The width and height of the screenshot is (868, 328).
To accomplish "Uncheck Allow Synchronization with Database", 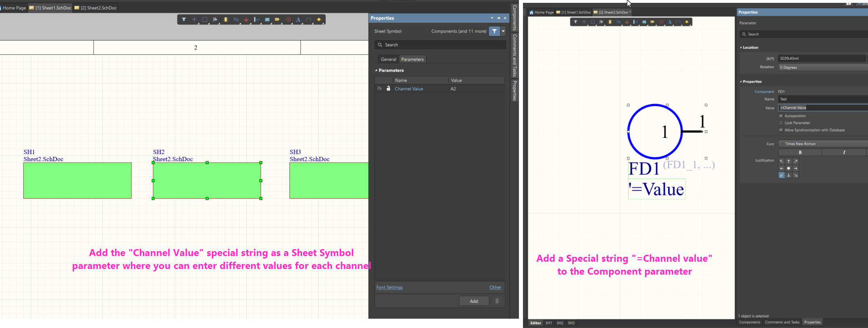I will 781,130.
